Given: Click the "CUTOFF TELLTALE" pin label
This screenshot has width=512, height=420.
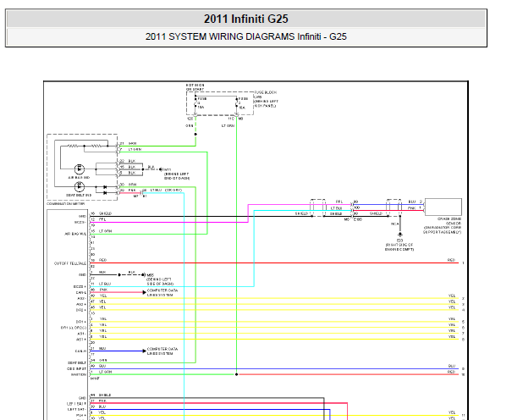Looking at the screenshot, I should [x=70, y=263].
